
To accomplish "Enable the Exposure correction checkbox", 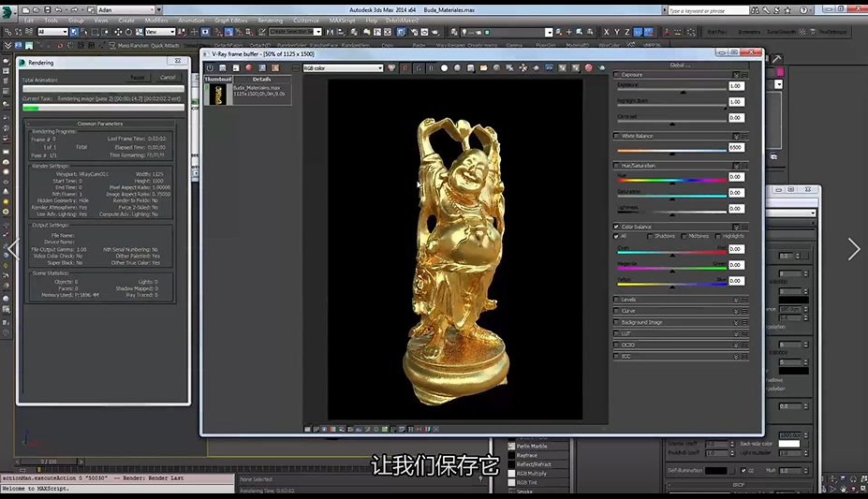I will (617, 74).
